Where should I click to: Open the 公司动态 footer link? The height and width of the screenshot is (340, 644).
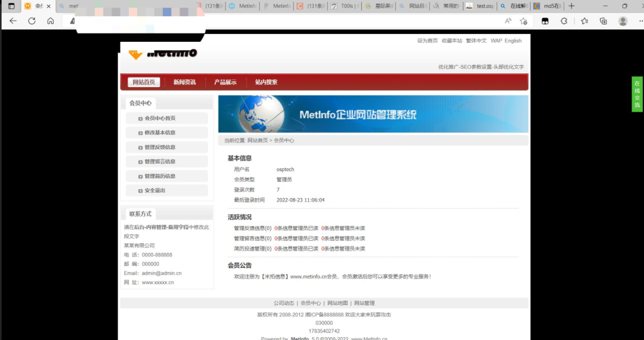(x=284, y=303)
